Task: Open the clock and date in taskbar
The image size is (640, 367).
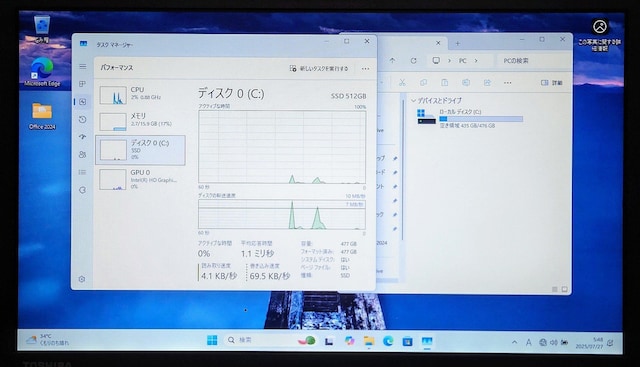Action: [589, 343]
